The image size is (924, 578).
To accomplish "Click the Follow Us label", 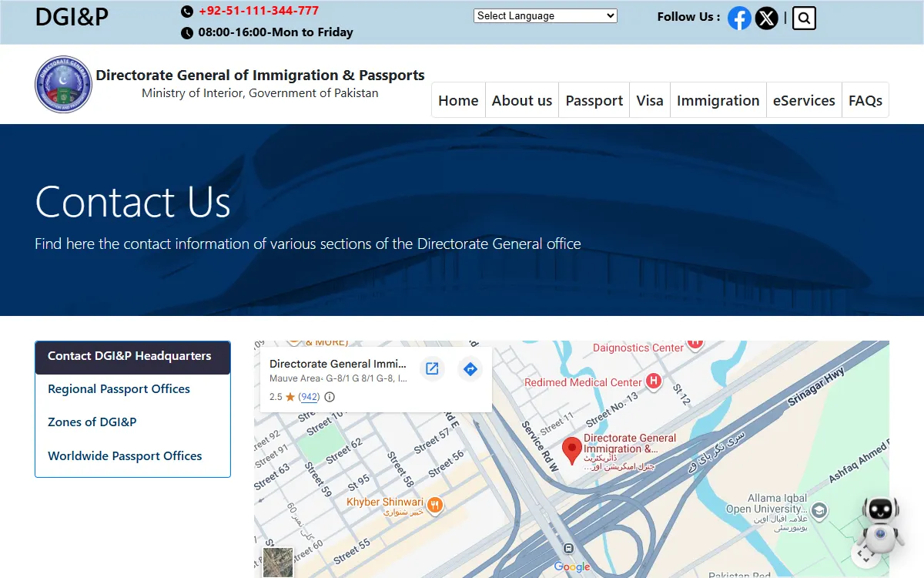I will (688, 16).
